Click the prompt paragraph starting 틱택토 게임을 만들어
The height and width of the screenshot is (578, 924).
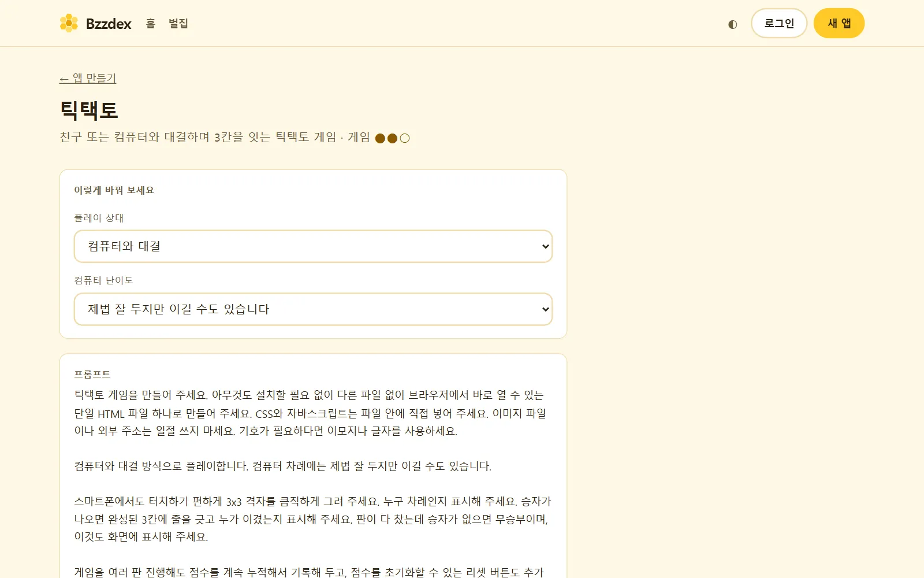point(311,413)
